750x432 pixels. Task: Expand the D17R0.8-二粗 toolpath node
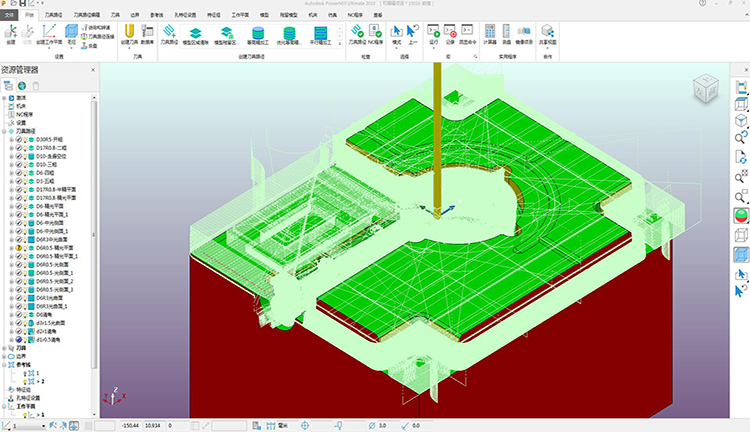(11, 148)
